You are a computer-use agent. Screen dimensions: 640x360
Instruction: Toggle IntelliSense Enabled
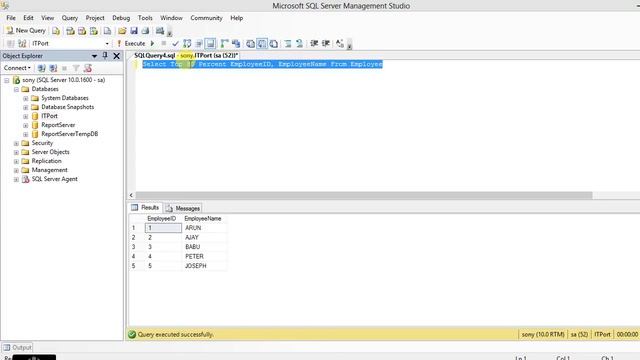(x=210, y=43)
